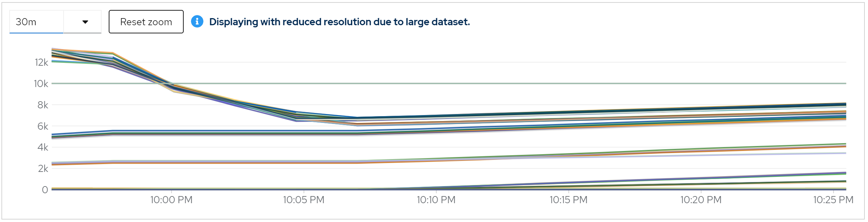Image resolution: width=868 pixels, height=222 pixels.
Task: Select the 10:25 PM time axis label
Action: (833, 200)
